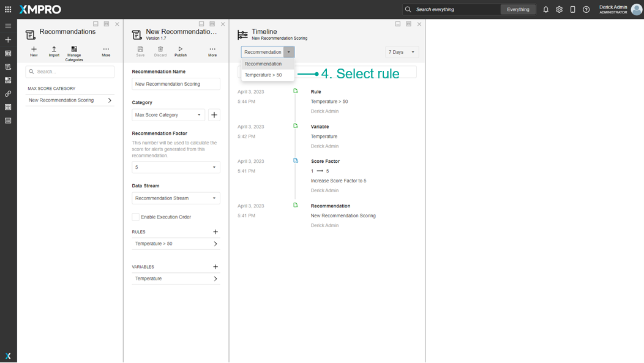Open the notifications bell
This screenshot has width=644, height=363.
coord(545,10)
